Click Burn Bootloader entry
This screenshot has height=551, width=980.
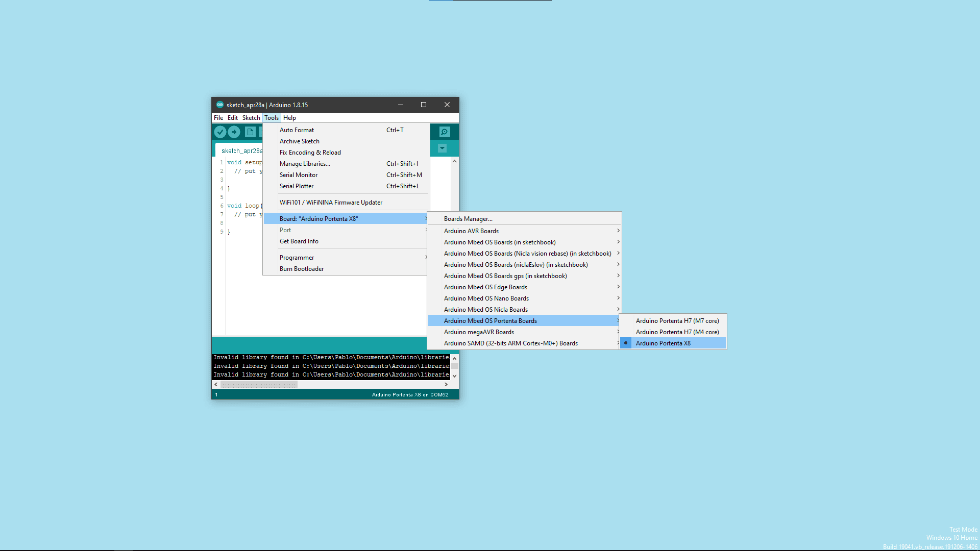301,269
